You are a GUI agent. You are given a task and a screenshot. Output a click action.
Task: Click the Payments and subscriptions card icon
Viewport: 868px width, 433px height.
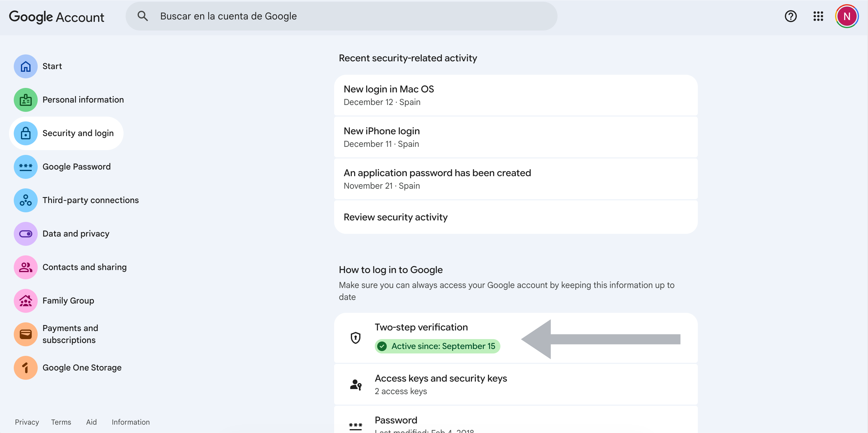coord(26,334)
